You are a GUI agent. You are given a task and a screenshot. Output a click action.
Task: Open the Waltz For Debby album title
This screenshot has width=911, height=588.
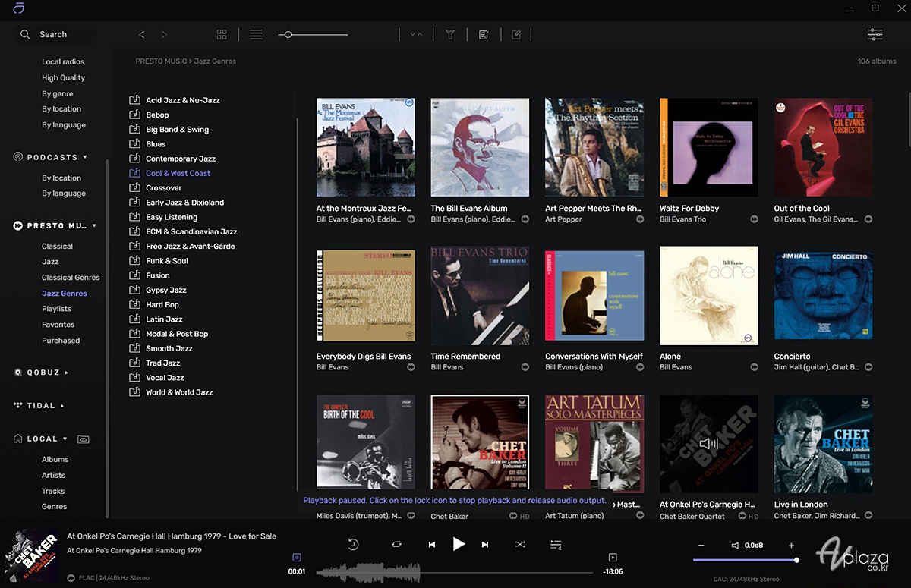689,208
